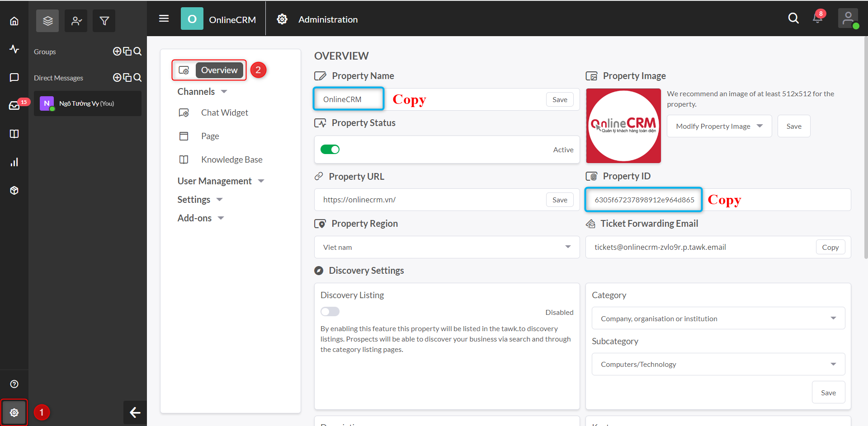This screenshot has height=426, width=868.
Task: Open the Modify Property Image dropdown
Action: [x=719, y=126]
